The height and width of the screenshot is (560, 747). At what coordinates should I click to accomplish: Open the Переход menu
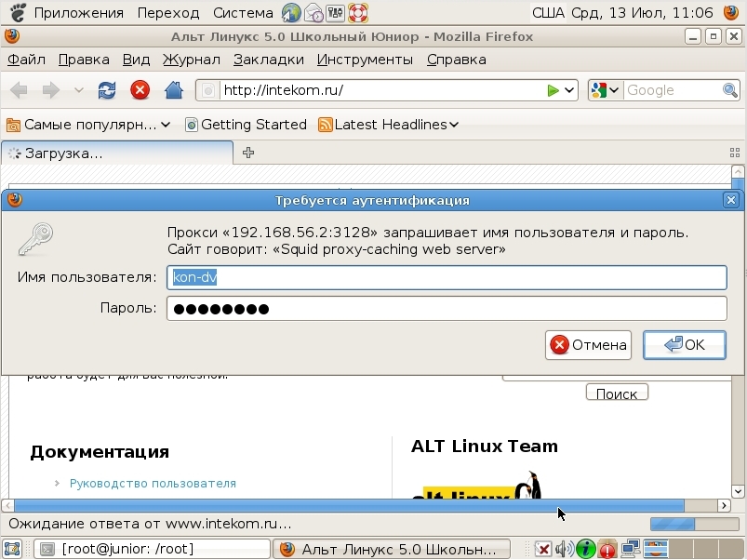168,13
